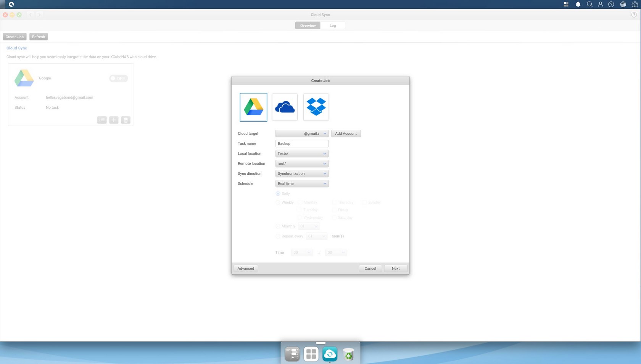Open the QSAN logo menu in top bar

(11, 4)
